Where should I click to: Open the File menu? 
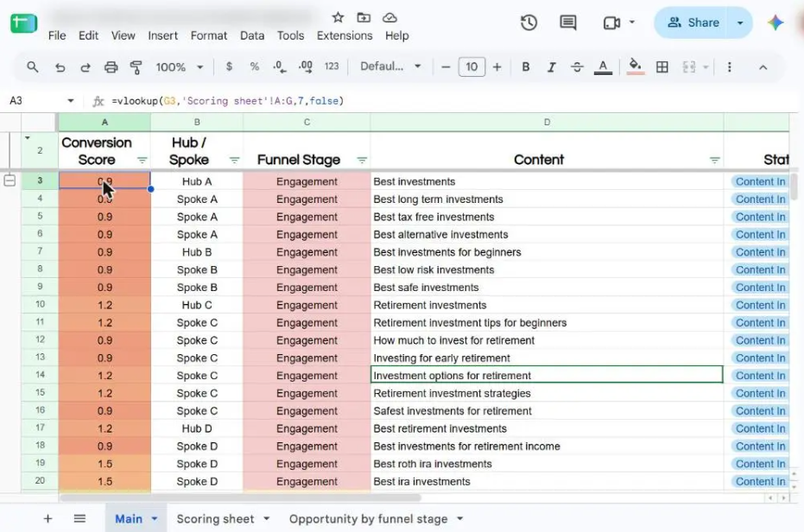57,35
